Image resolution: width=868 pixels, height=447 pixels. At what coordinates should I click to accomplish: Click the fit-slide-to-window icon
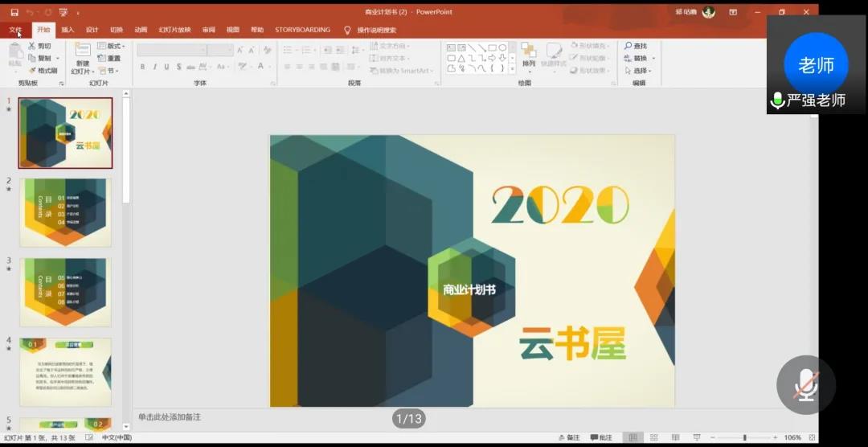tap(810, 437)
